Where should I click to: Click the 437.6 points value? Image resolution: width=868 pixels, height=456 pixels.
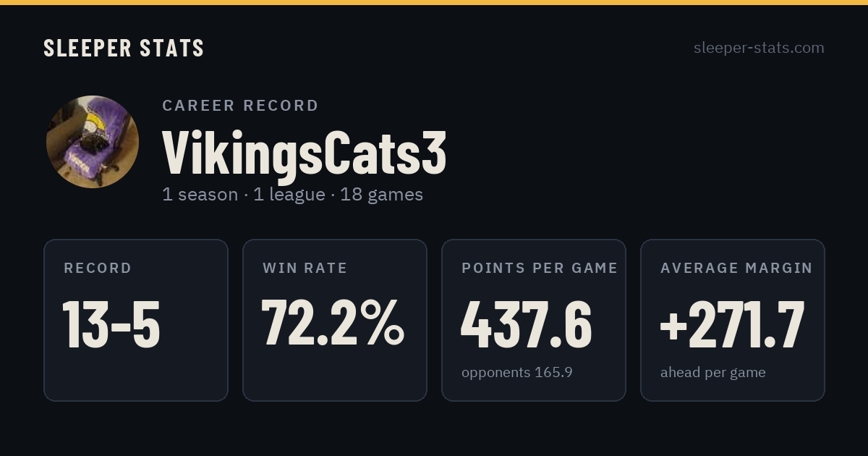pyautogui.click(x=527, y=324)
